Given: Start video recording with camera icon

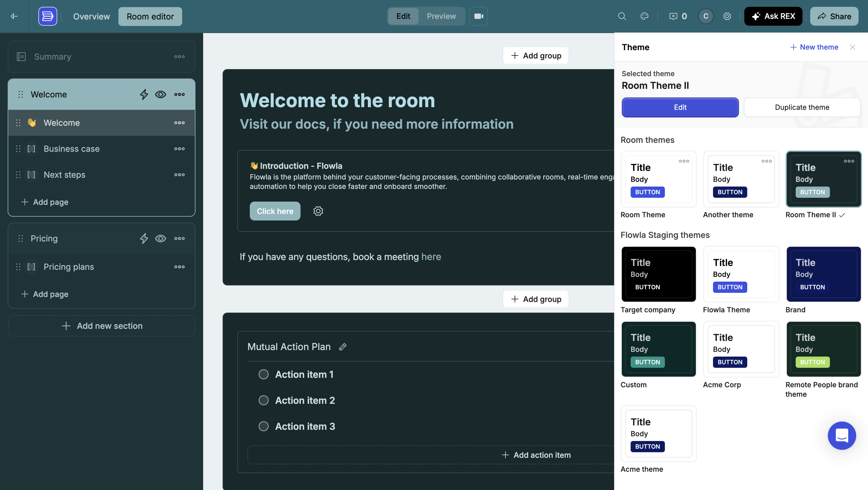Looking at the screenshot, I should [479, 16].
